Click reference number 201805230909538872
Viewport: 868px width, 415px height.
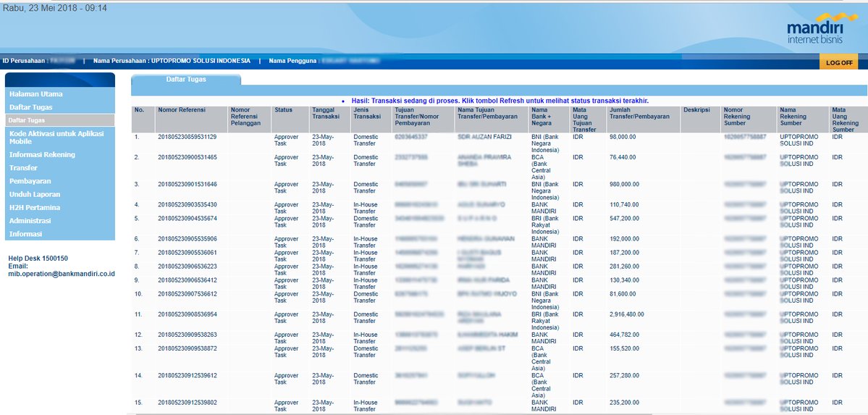pos(187,348)
